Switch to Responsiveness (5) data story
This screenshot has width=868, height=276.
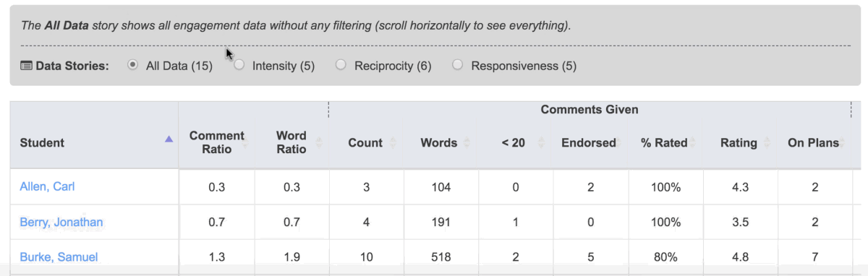(457, 65)
